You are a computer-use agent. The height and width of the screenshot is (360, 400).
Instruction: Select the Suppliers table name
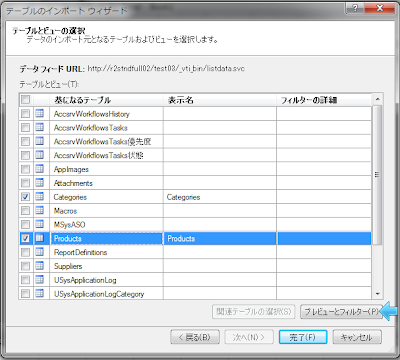[x=68, y=266]
